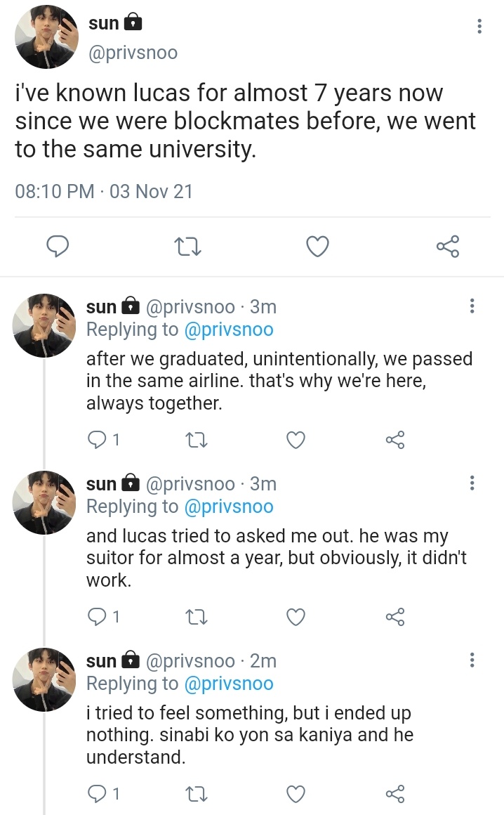Open more options on the 'suitor' reply
504x815 pixels.
coord(472,483)
